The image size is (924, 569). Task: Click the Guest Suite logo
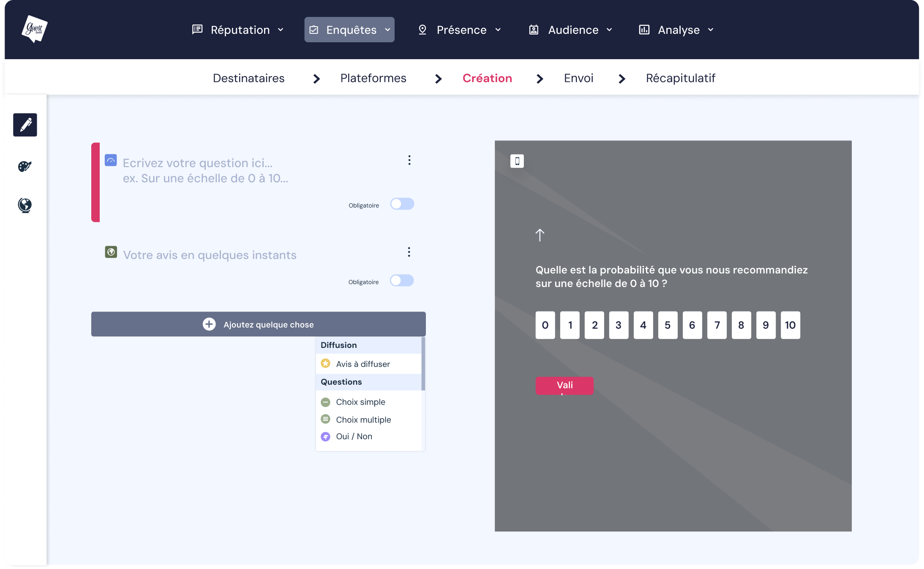tap(35, 29)
